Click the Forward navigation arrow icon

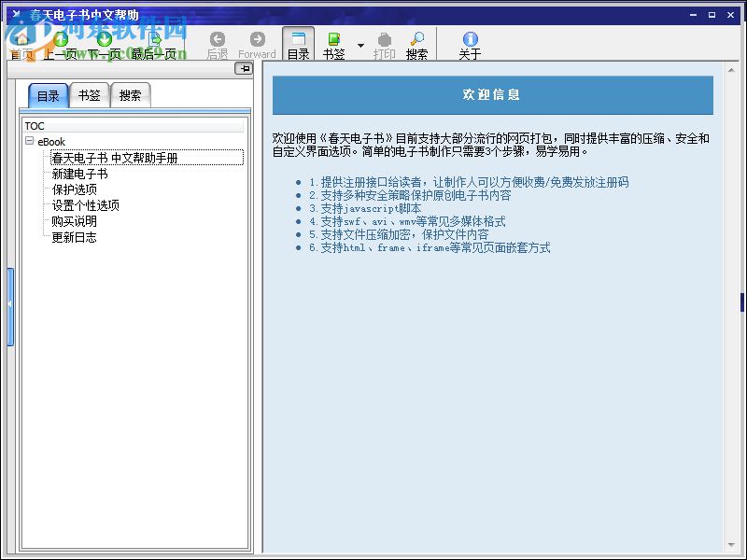(x=258, y=39)
